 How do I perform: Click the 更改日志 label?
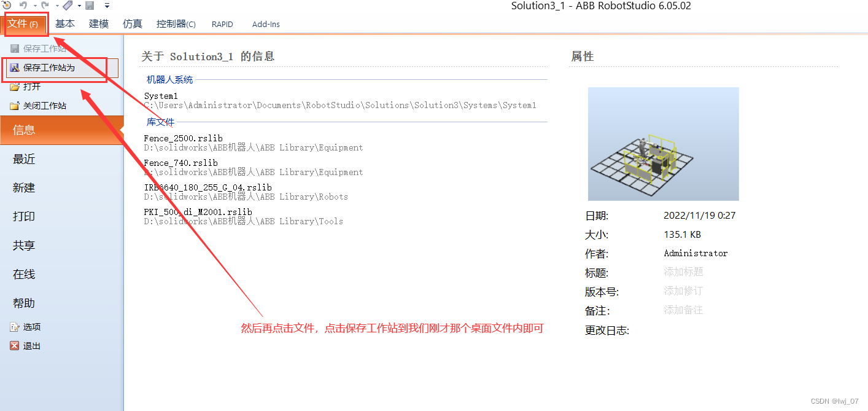coord(607,331)
